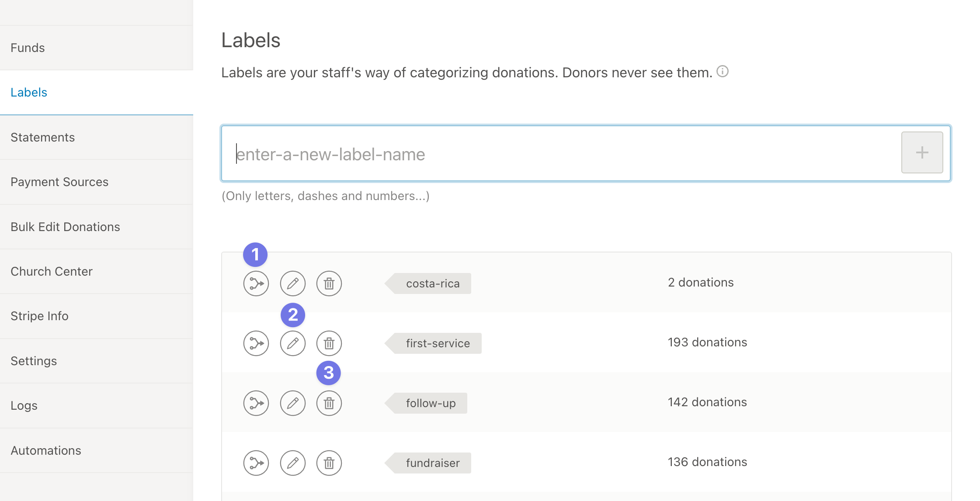Edit the costa-rica label name
This screenshot has width=980, height=501.
click(293, 283)
